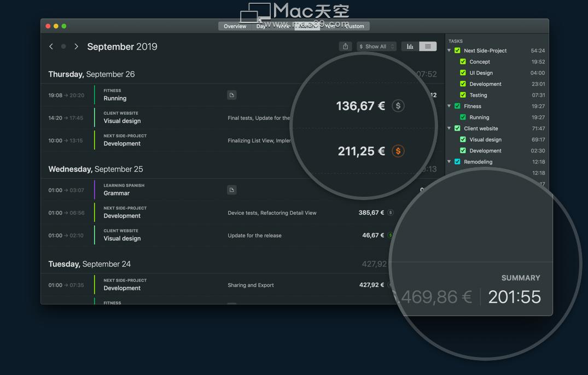Click Visual design duration 69:17
Image resolution: width=588 pixels, height=375 pixels.
538,139
